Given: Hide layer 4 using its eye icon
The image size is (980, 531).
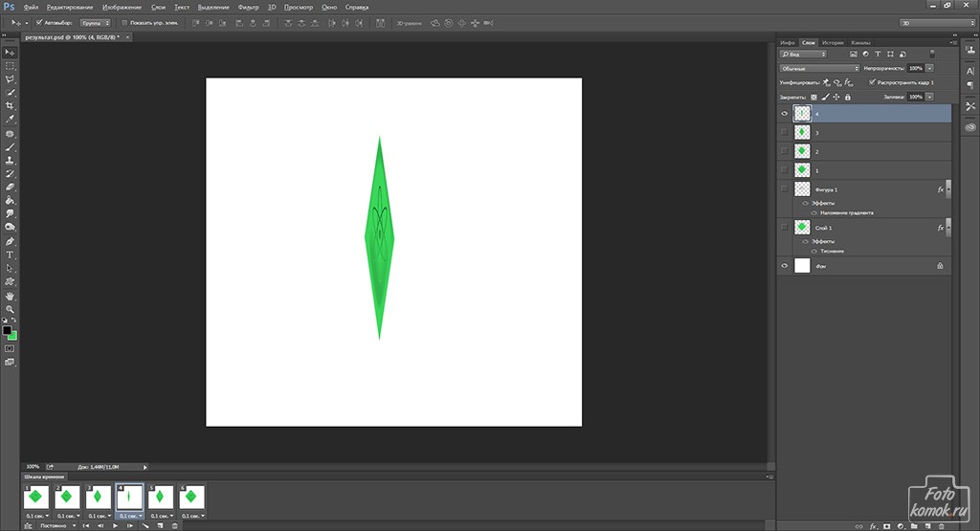Looking at the screenshot, I should [x=785, y=114].
